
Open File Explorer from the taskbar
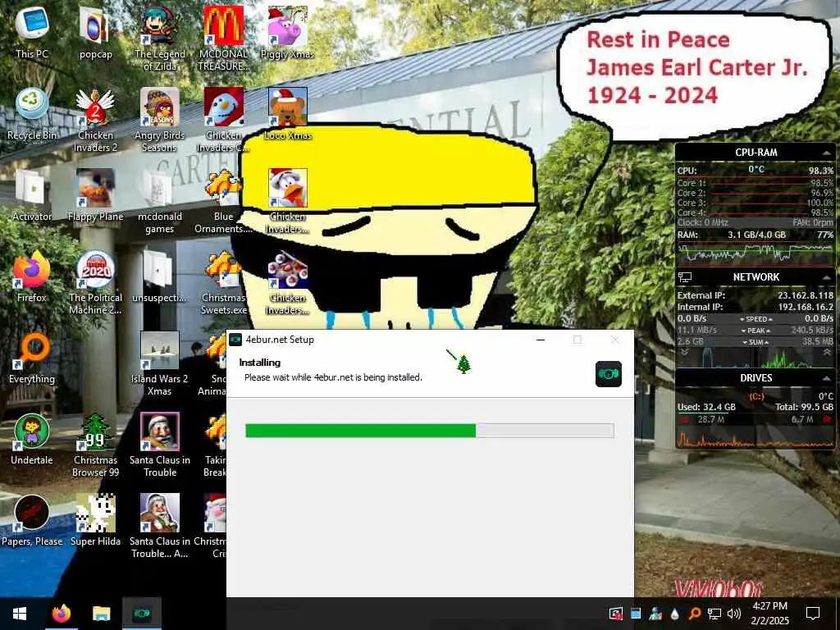101,614
